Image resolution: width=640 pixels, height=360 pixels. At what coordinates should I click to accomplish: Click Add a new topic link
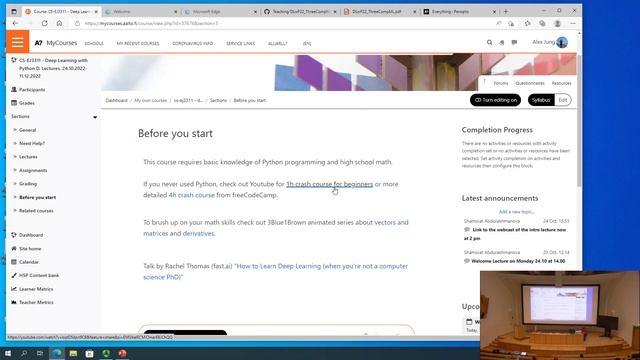516,212
